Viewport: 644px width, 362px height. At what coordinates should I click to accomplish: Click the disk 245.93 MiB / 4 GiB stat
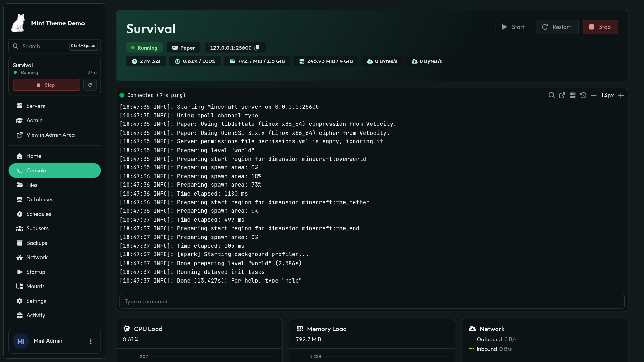pyautogui.click(x=326, y=61)
